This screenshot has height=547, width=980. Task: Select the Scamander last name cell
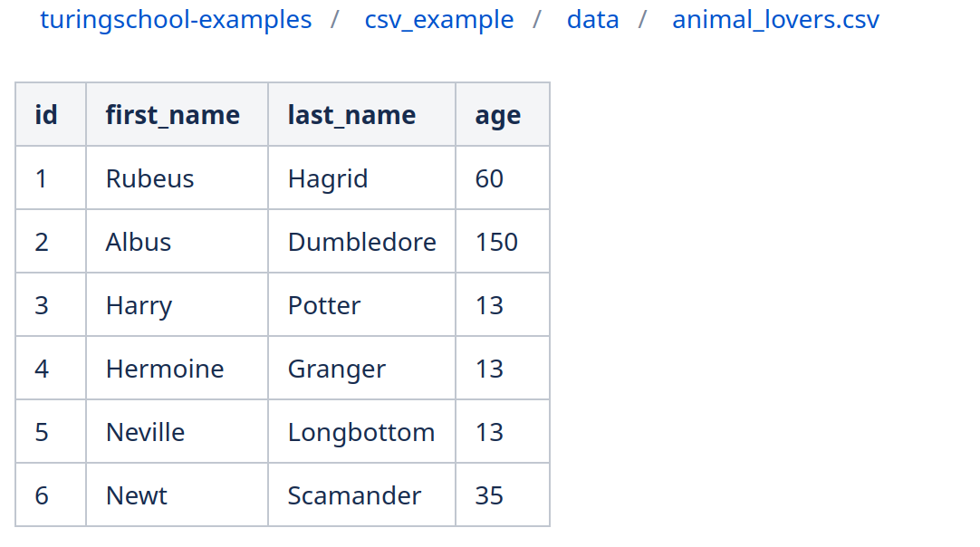coord(354,495)
